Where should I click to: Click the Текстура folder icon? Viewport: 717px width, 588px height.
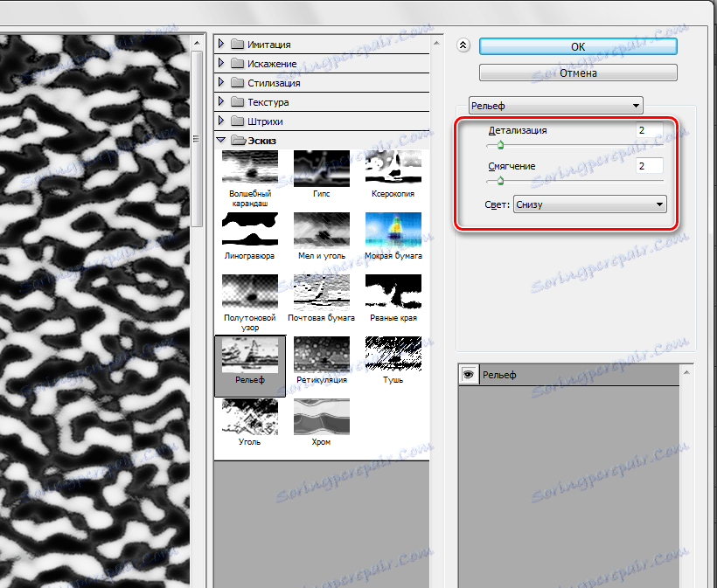(237, 101)
